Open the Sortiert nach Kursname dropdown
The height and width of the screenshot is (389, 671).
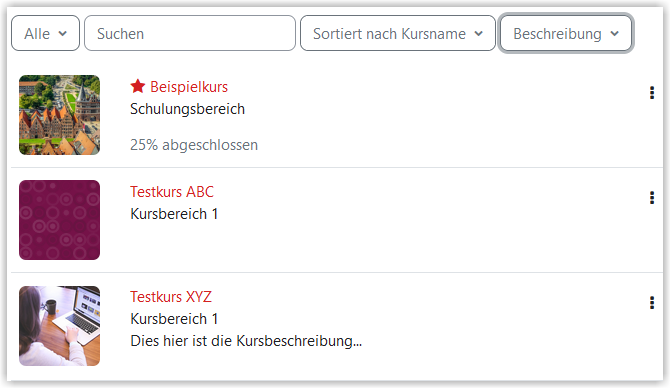point(398,33)
